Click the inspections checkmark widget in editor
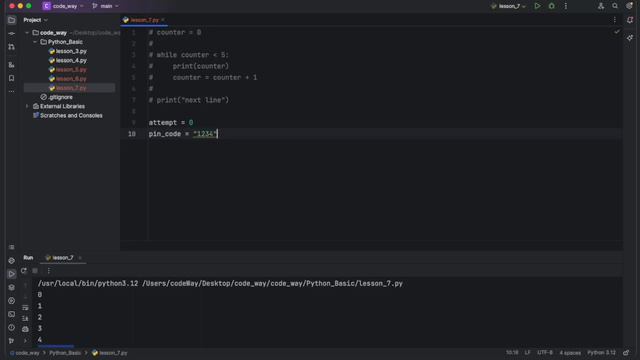 [617, 32]
